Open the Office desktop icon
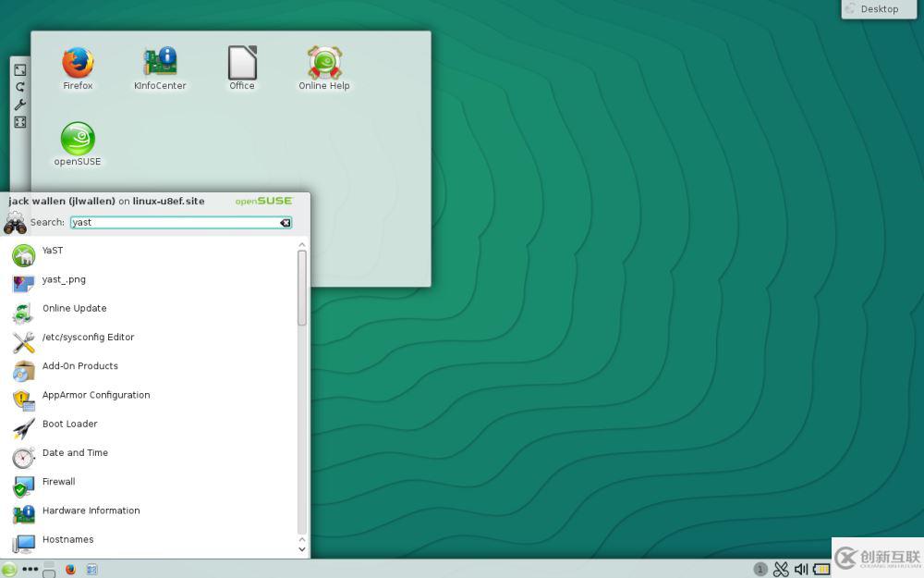924x578 pixels. coord(242,68)
